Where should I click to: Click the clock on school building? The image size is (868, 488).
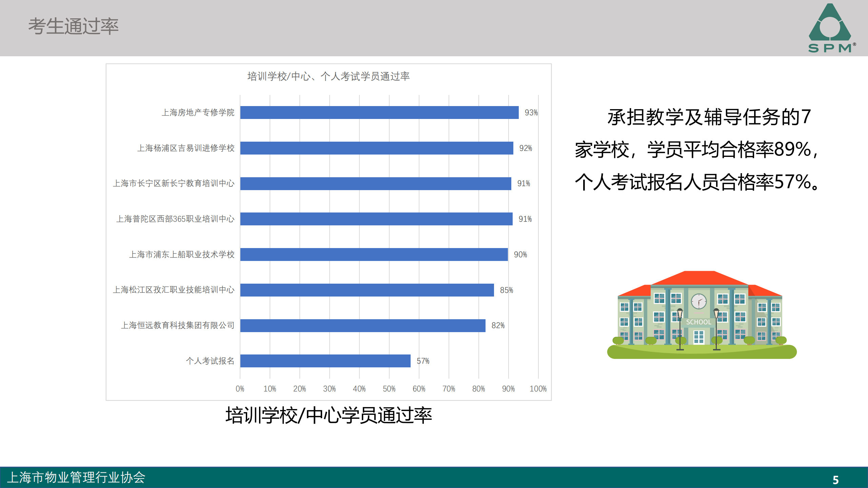(698, 301)
